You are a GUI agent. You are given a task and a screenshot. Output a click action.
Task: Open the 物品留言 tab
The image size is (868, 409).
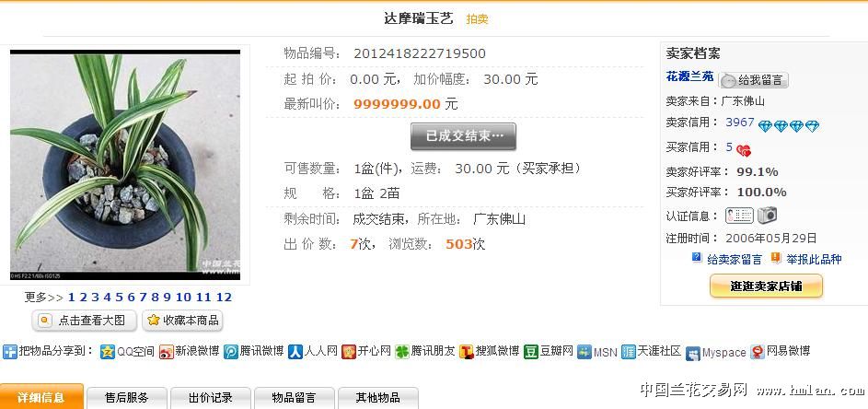294,398
